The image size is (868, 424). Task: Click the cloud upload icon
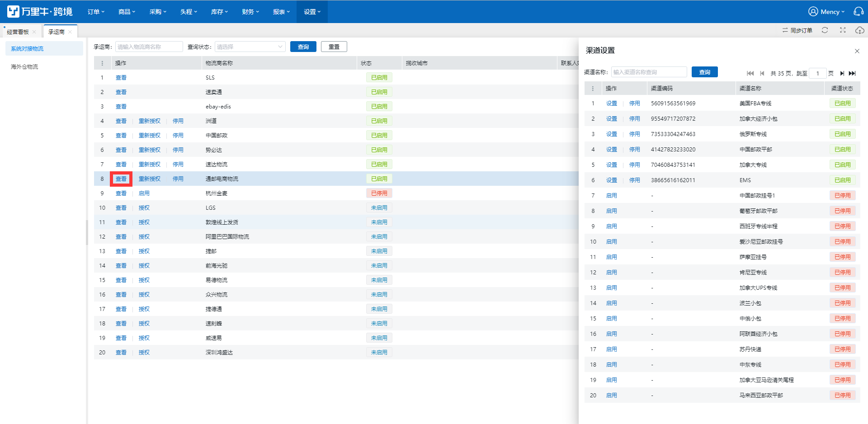tap(859, 30)
